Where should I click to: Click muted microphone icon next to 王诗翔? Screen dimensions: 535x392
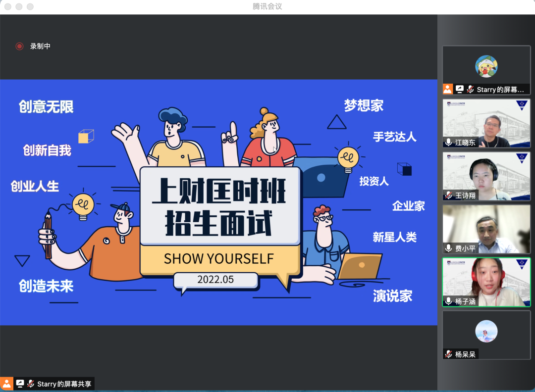click(448, 195)
